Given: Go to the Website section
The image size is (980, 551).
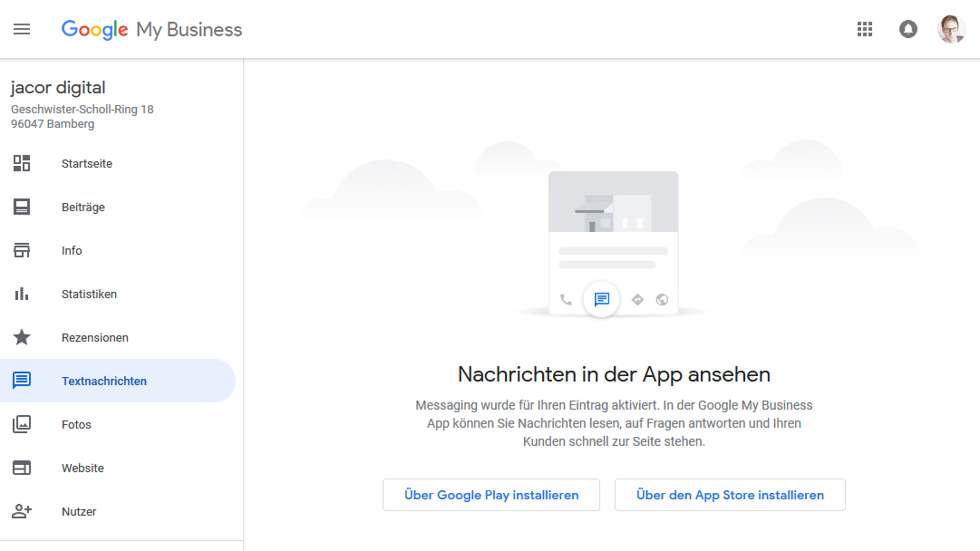Looking at the screenshot, I should (x=82, y=469).
